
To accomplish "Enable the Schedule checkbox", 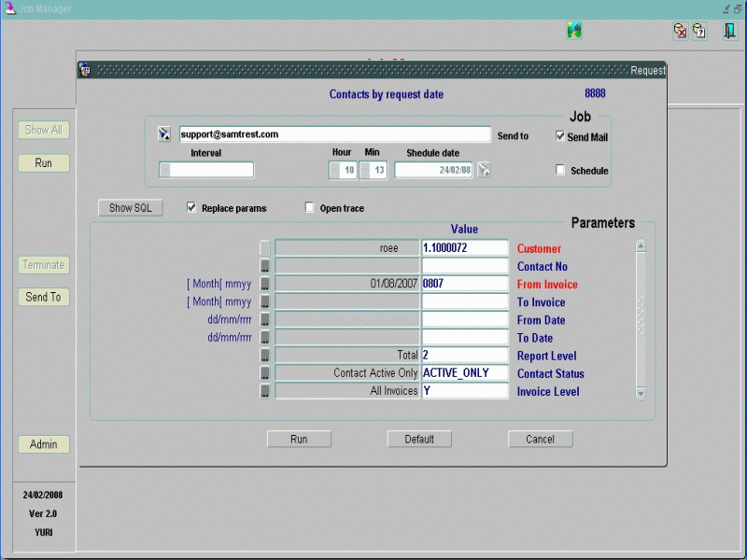I will tap(560, 171).
